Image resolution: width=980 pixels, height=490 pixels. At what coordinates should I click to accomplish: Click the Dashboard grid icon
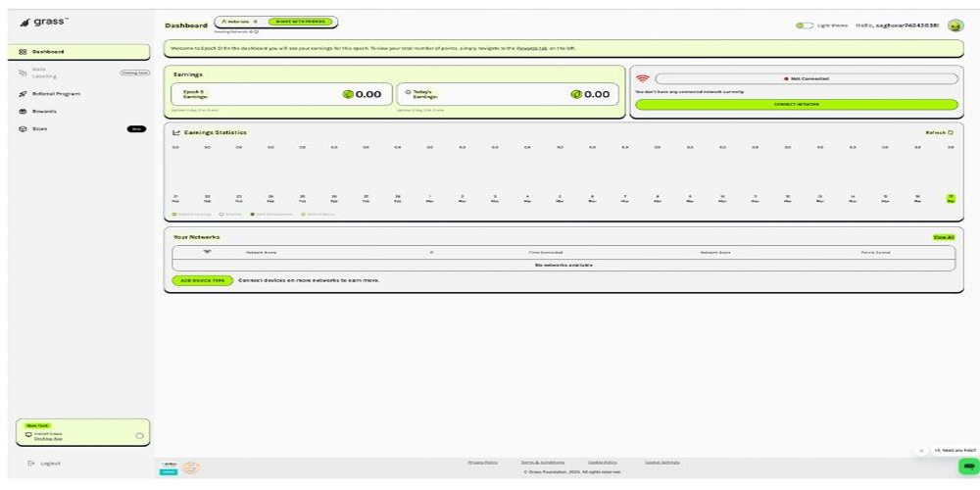coord(23,51)
